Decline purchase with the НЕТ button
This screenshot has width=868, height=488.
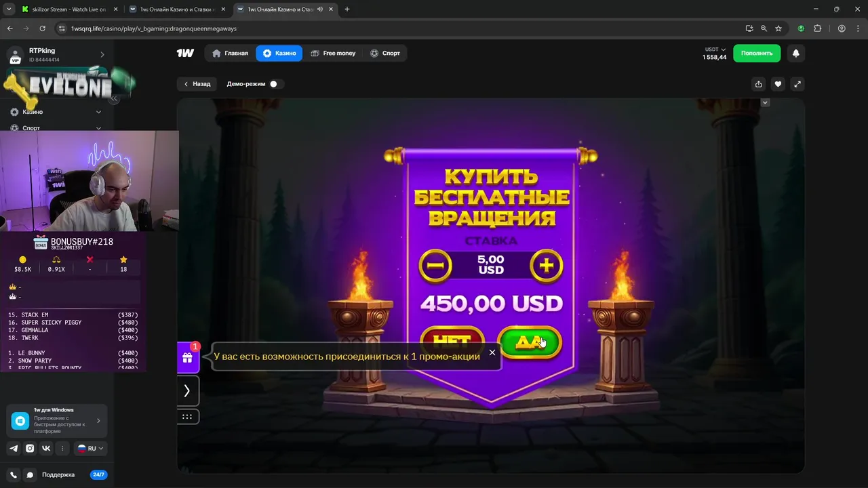click(452, 341)
